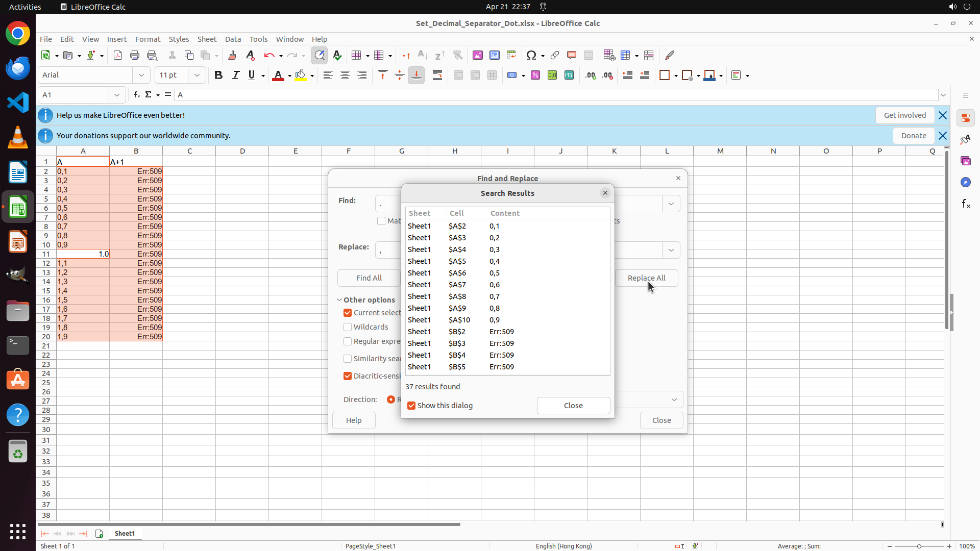Click the Clone Formatting paintbrush icon
Image resolution: width=980 pixels, height=551 pixels.
click(232, 56)
